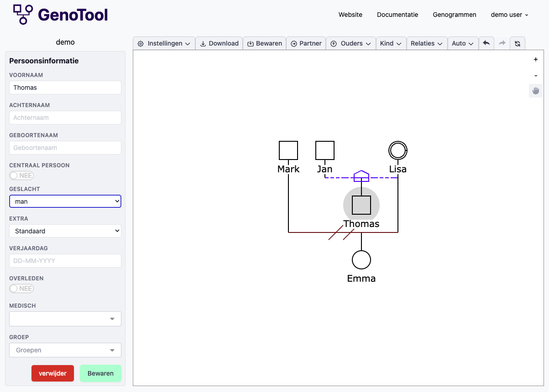Open the Geslacht dropdown

pyautogui.click(x=65, y=201)
